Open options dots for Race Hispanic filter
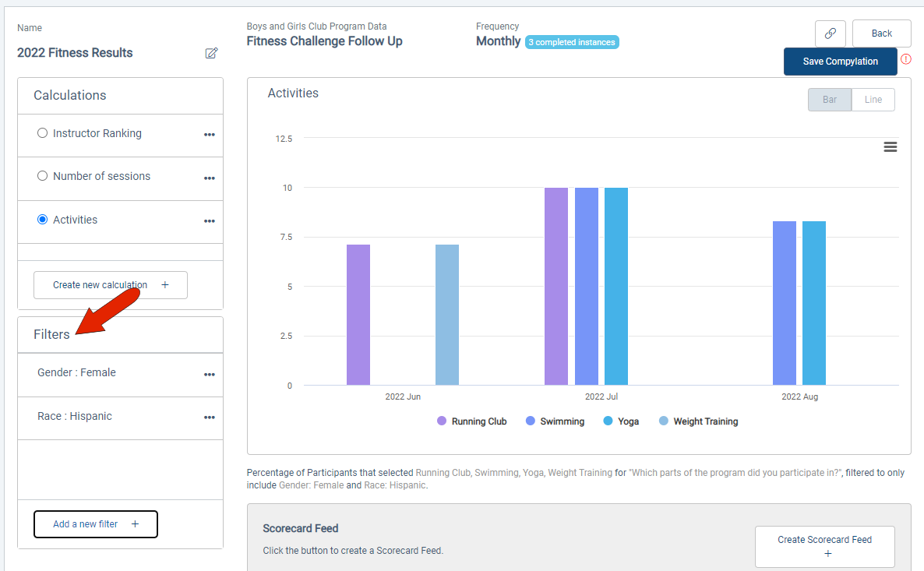This screenshot has width=924, height=571. pyautogui.click(x=210, y=418)
